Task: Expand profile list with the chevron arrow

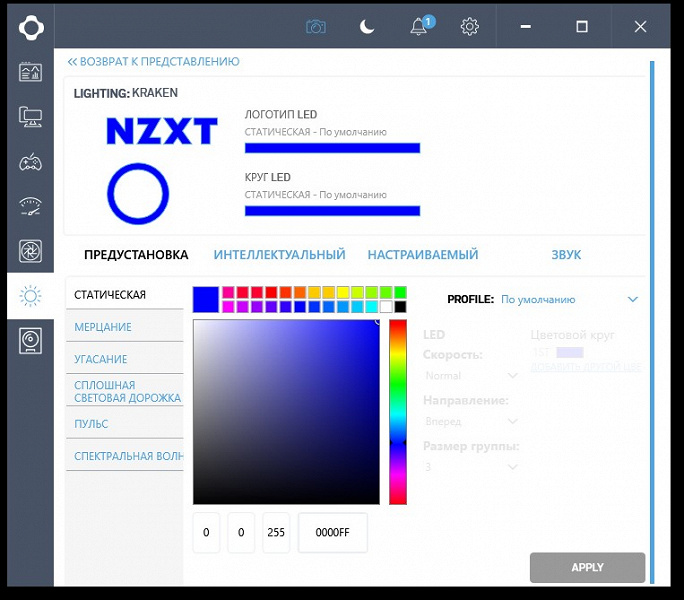Action: pos(633,299)
